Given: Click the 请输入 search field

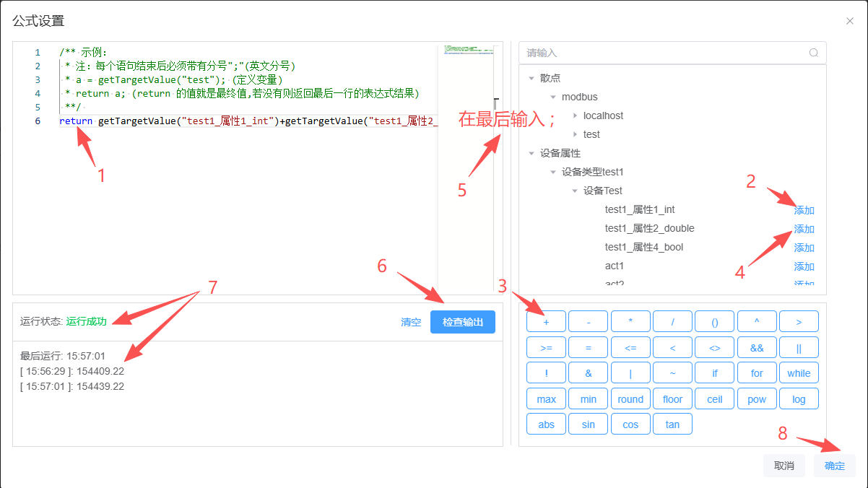Looking at the screenshot, I should pos(672,53).
